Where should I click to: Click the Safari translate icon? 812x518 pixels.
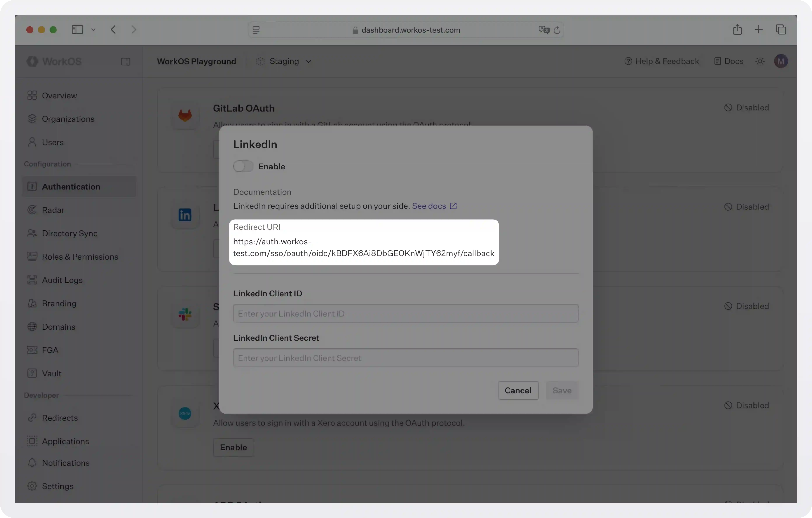[x=544, y=30]
